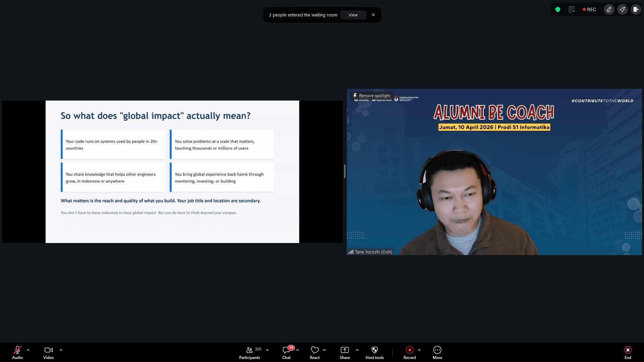Expand the video options arrow
Screen dimensions: 644x362
61,350
